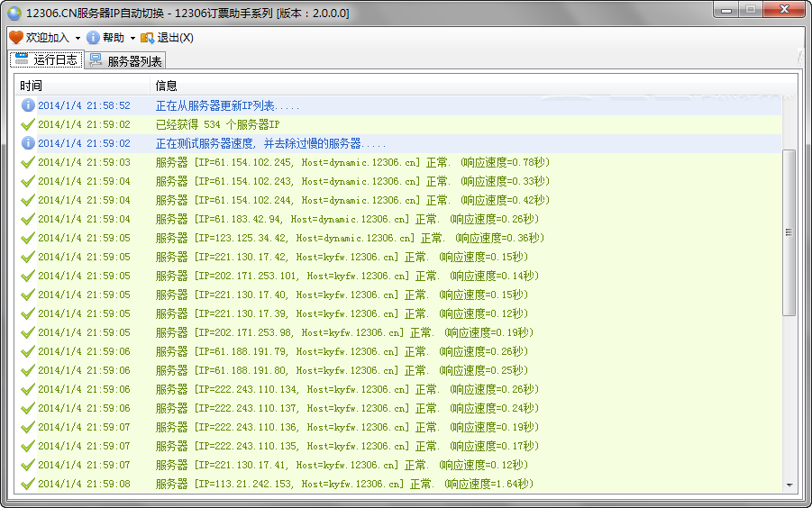The height and width of the screenshot is (508, 812).
Task: Click check icon for IP 61.154.102.243 row
Action: click(28, 181)
